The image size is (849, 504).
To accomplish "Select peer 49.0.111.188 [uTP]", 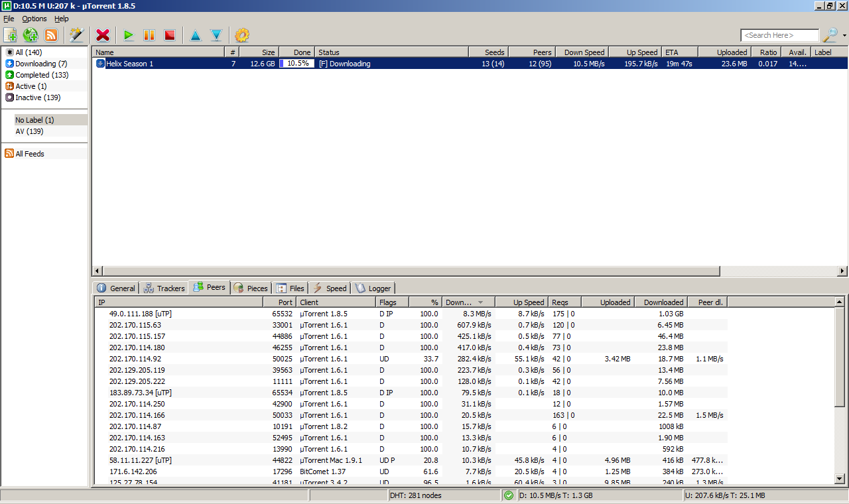I will click(411, 314).
